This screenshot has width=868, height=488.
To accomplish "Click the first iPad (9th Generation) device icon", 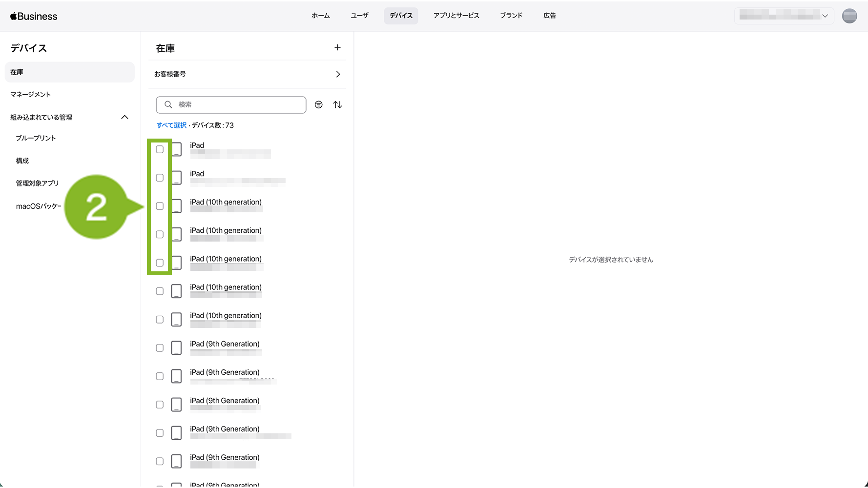I will pyautogui.click(x=177, y=348).
